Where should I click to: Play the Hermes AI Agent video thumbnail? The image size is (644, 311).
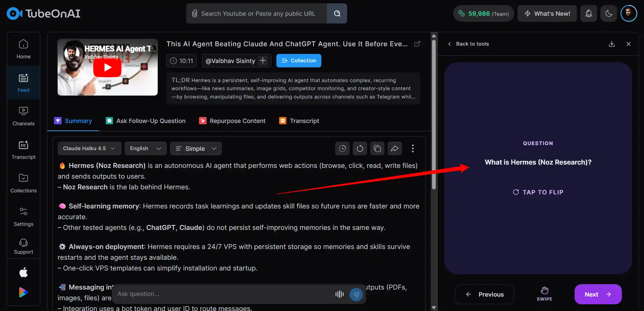(108, 67)
